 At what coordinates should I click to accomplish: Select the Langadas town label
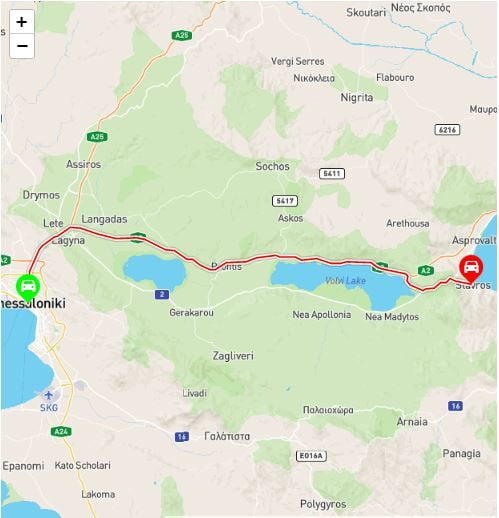(104, 219)
